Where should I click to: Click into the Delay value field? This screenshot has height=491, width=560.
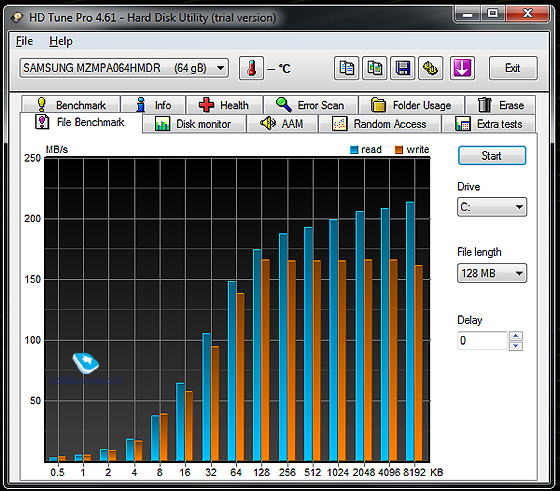pyautogui.click(x=482, y=340)
